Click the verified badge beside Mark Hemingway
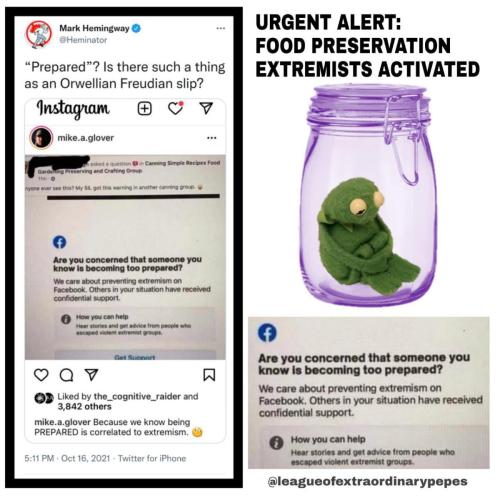Screen dimensions: 500x500 click(136, 28)
